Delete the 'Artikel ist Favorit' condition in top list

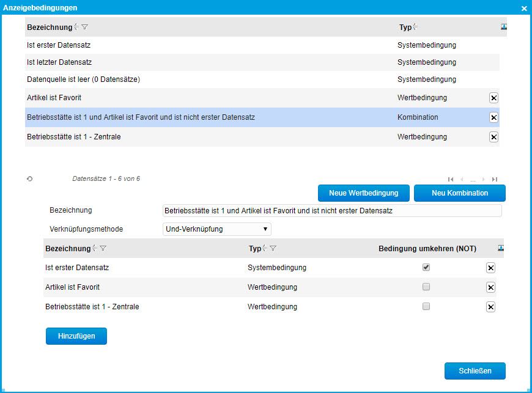(493, 98)
